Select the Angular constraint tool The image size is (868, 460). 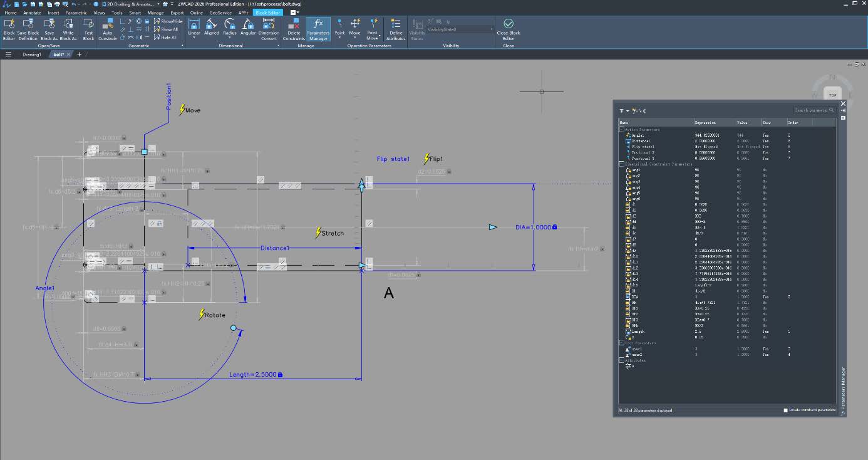[x=248, y=26]
